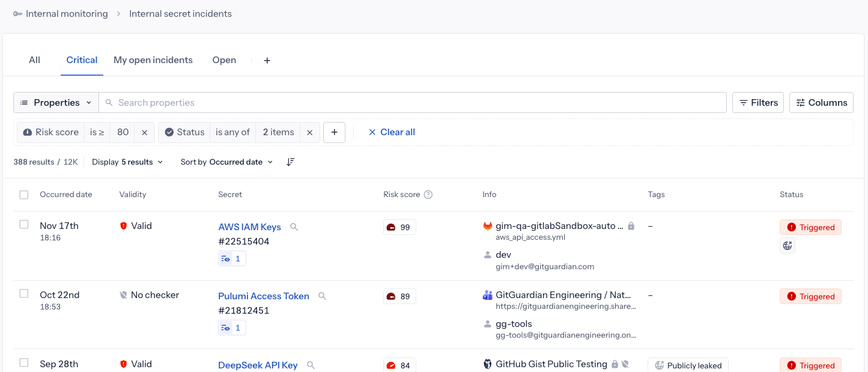Open Sort by Occurred date dropdown

click(x=226, y=162)
